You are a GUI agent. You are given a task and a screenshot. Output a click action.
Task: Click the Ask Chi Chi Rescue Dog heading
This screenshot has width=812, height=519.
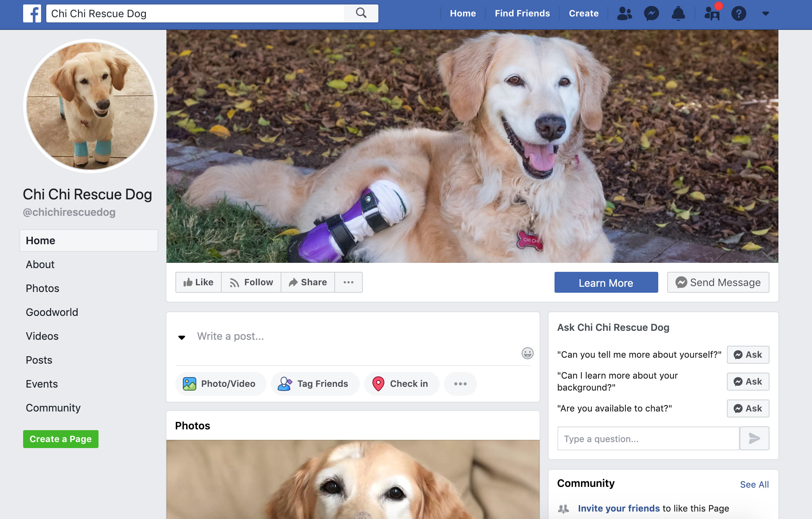pos(613,327)
